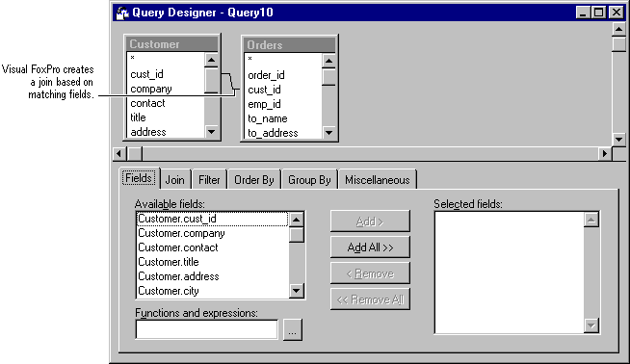Minimize the Query Designer window
Image resolution: width=630 pixels, height=364 pixels.
[x=583, y=13]
